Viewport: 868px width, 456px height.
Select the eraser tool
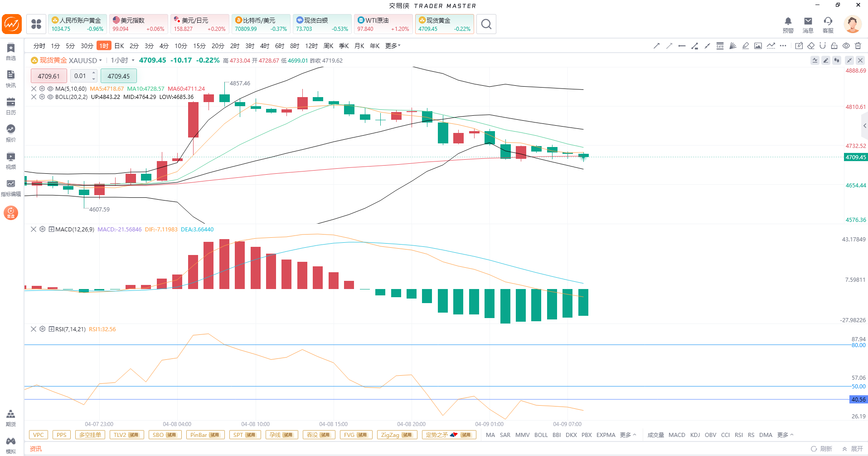811,46
